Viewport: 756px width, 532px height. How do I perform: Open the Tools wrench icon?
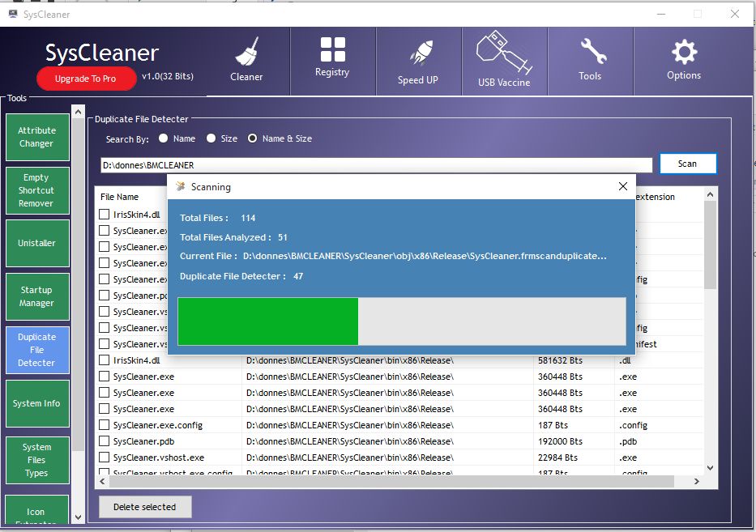pos(590,53)
